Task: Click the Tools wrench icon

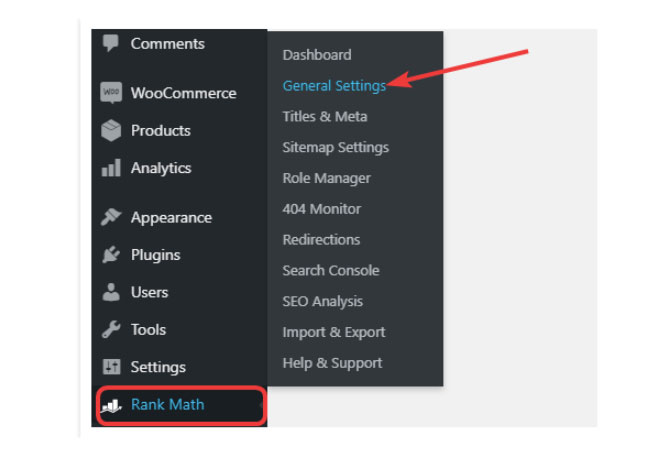Action: (111, 329)
